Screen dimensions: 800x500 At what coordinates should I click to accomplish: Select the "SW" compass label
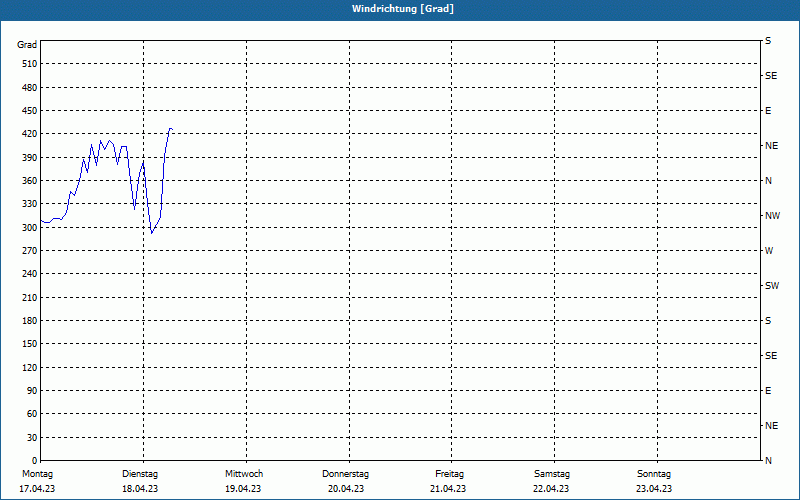[772, 286]
